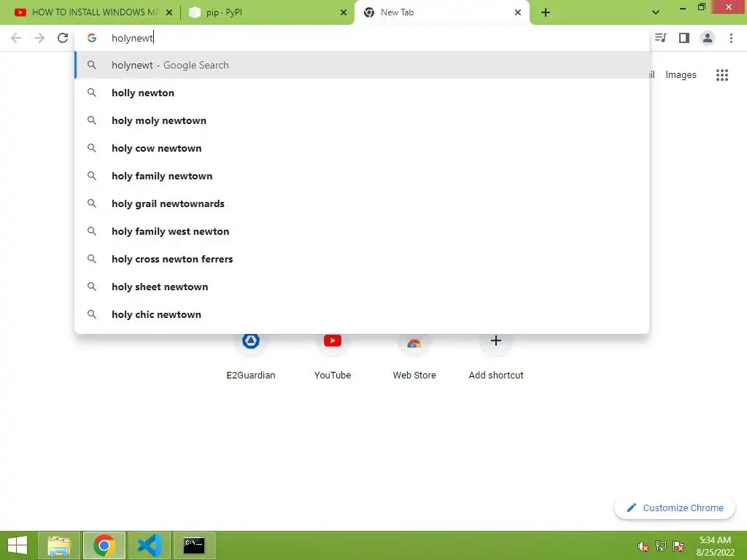The image size is (747, 560).
Task: Open the Images link
Action: click(681, 75)
